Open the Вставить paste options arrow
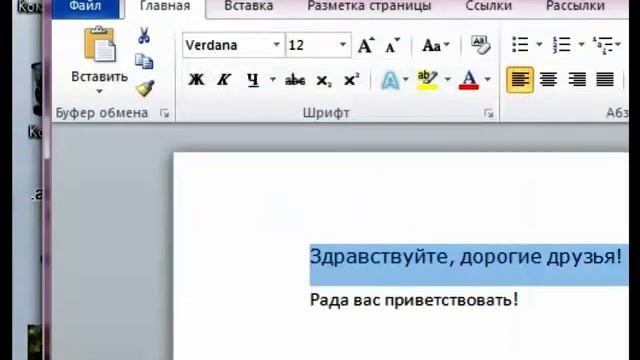 coord(99,92)
